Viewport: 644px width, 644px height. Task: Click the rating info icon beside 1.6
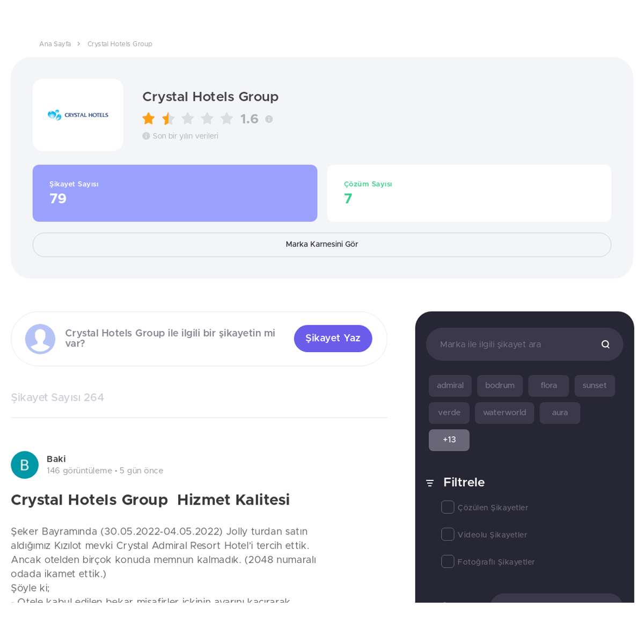click(x=269, y=119)
